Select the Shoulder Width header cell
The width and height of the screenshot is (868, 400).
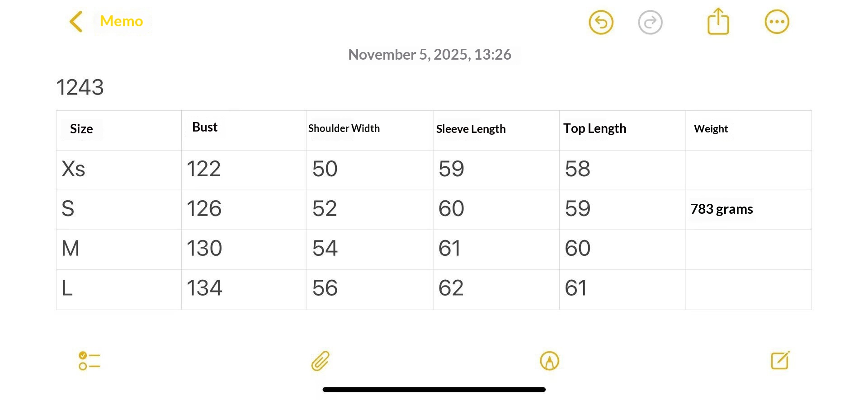(x=344, y=129)
